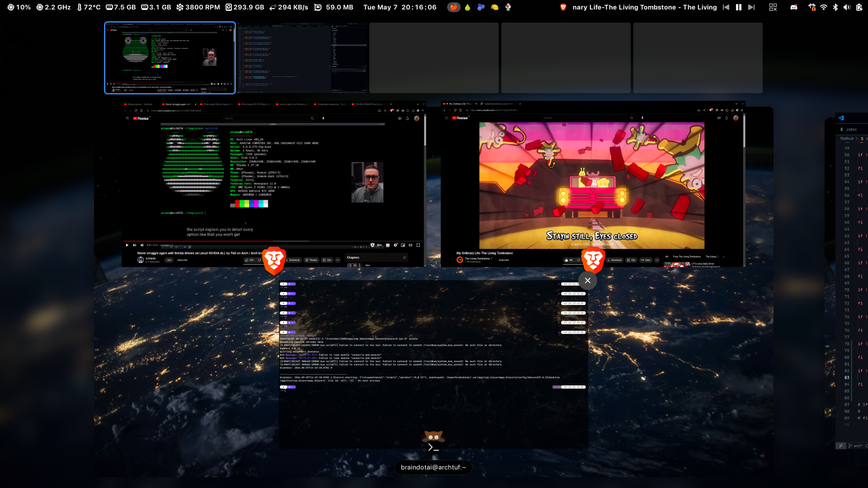Open the date and time menu
This screenshot has width=868, height=488.
click(400, 7)
